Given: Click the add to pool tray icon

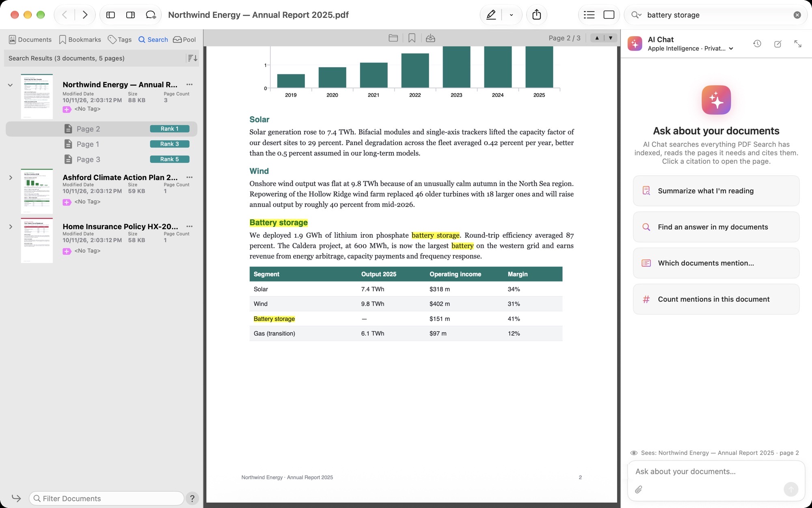Looking at the screenshot, I should (x=430, y=38).
